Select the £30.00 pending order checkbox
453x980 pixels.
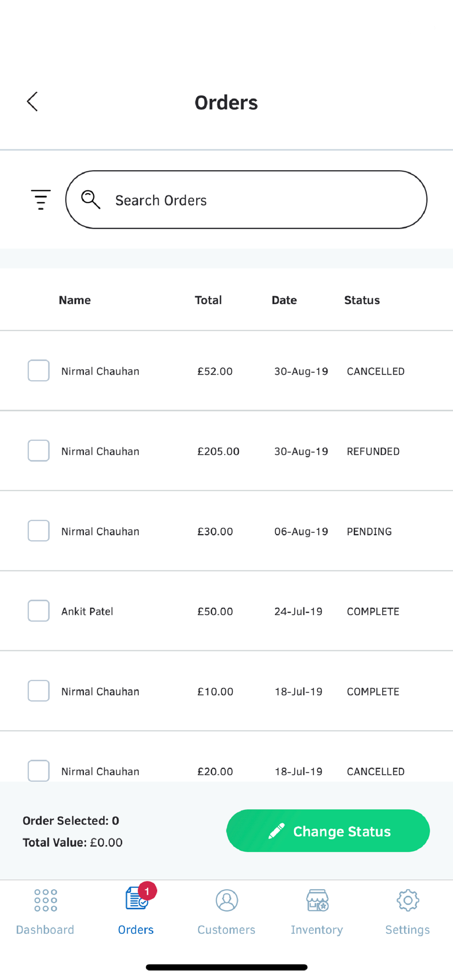[38, 531]
